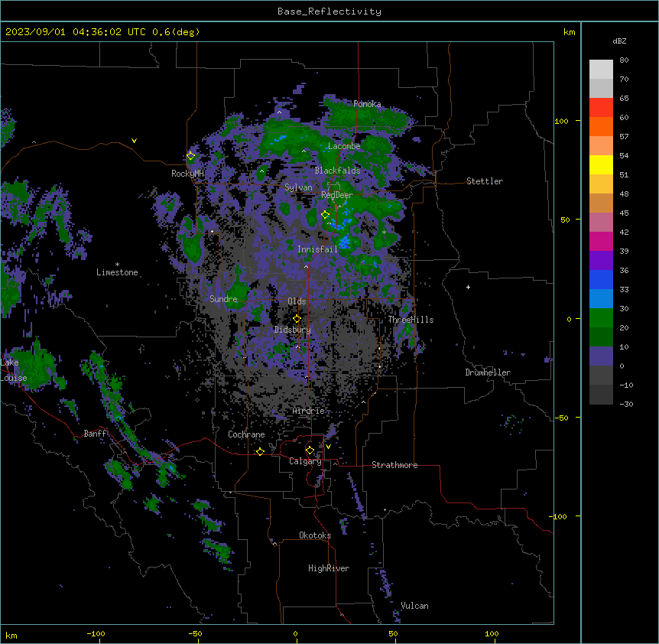Click the Louise map label
The height and width of the screenshot is (644, 659).
click(x=14, y=378)
